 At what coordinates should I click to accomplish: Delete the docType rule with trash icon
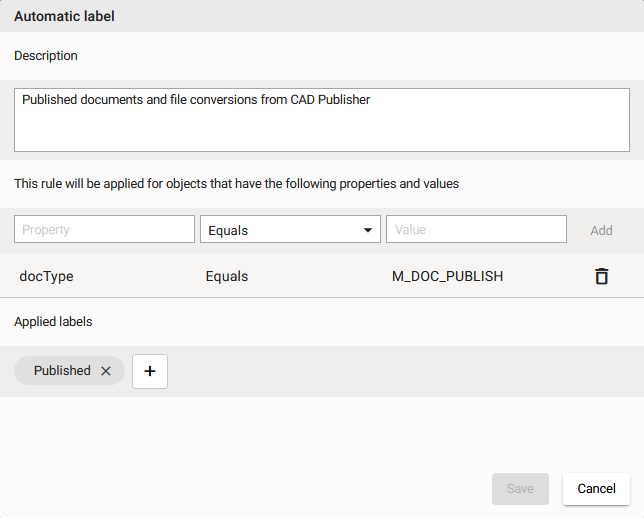[601, 276]
